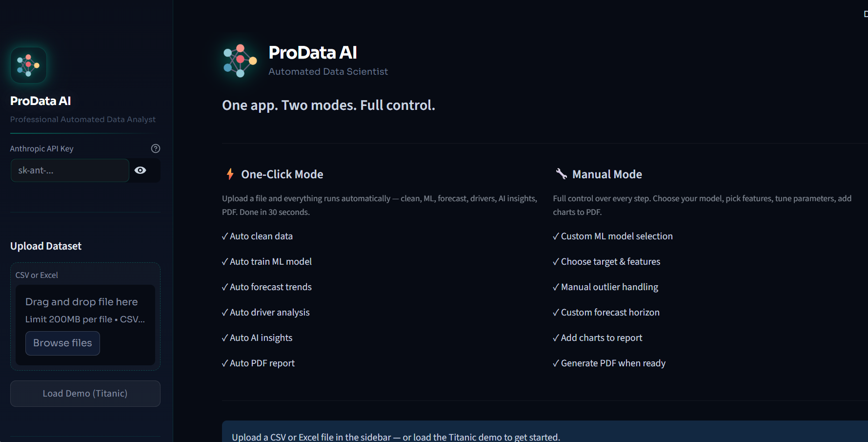Click the Upload Dataset header in the sidebar
This screenshot has height=442, width=868.
pyautogui.click(x=45, y=246)
